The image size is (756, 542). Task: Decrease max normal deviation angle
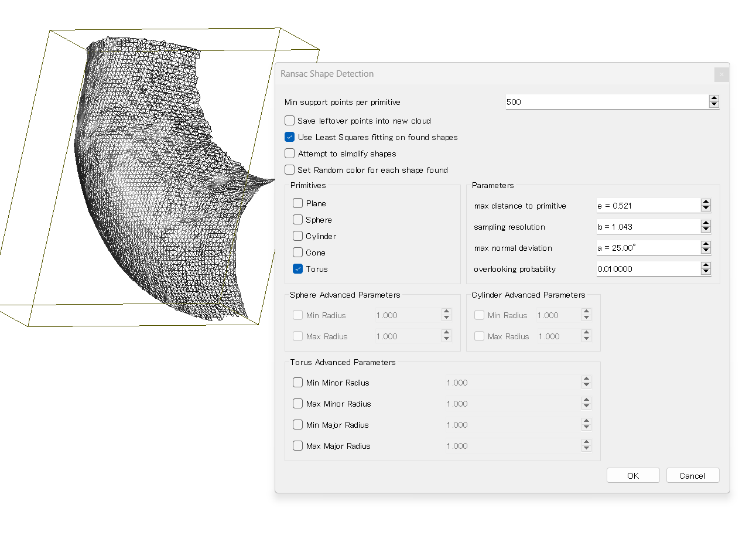pos(706,251)
